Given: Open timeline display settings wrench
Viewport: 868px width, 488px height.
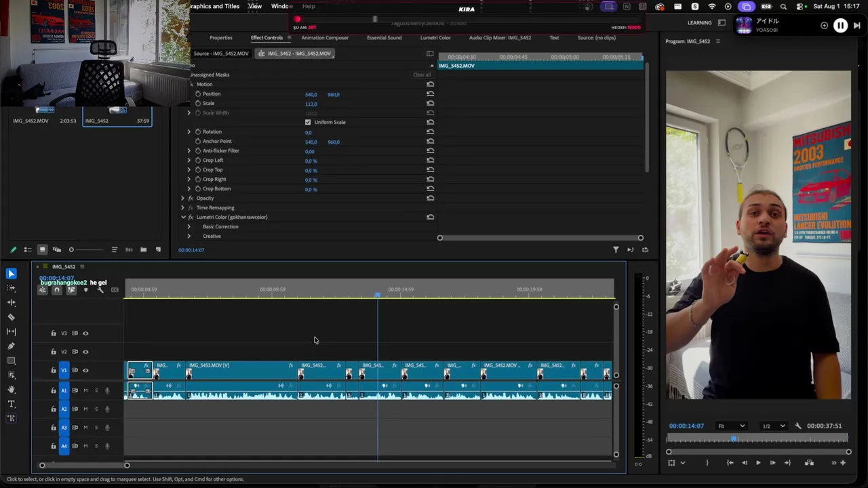Looking at the screenshot, I should (100, 290).
